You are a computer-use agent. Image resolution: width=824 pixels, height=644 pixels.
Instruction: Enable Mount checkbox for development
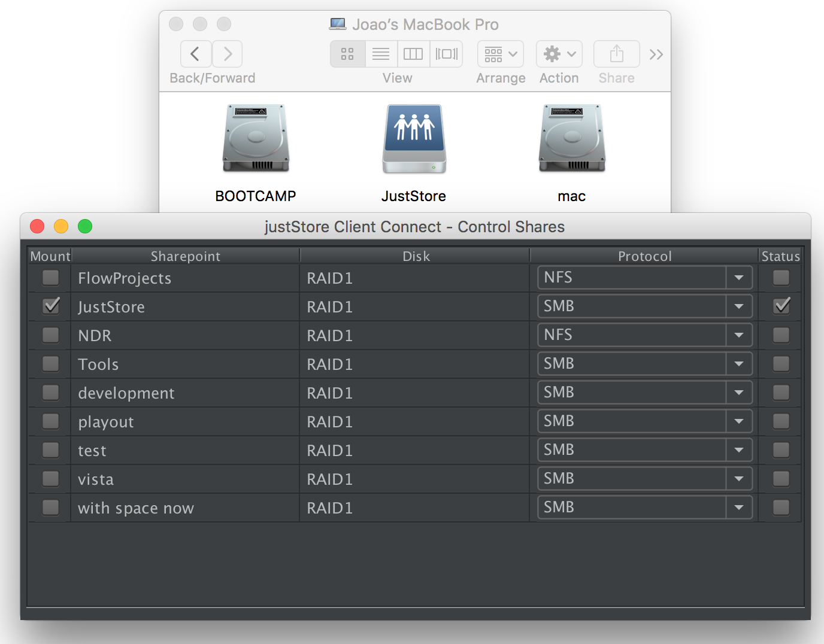click(x=51, y=393)
